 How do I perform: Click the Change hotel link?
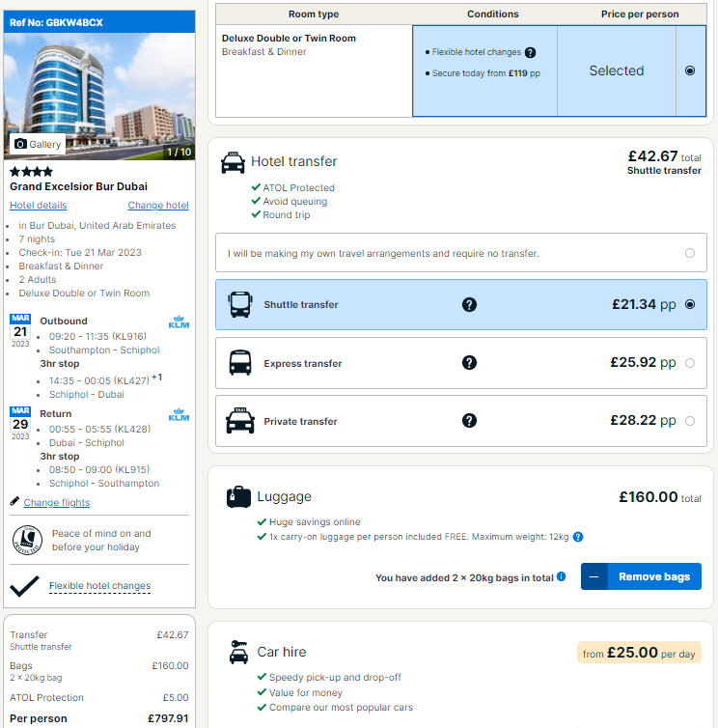[x=158, y=206]
